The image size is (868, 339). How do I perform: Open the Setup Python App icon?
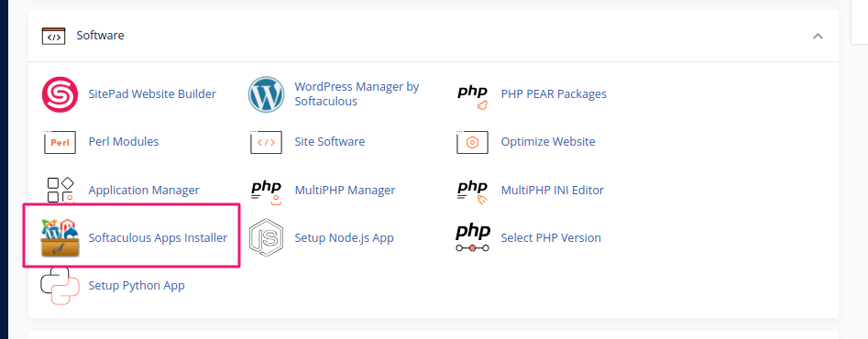(x=60, y=286)
